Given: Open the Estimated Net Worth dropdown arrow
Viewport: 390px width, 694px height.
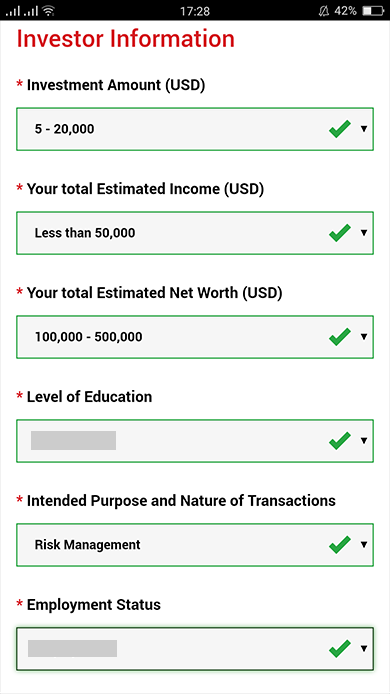Looking at the screenshot, I should (x=364, y=337).
